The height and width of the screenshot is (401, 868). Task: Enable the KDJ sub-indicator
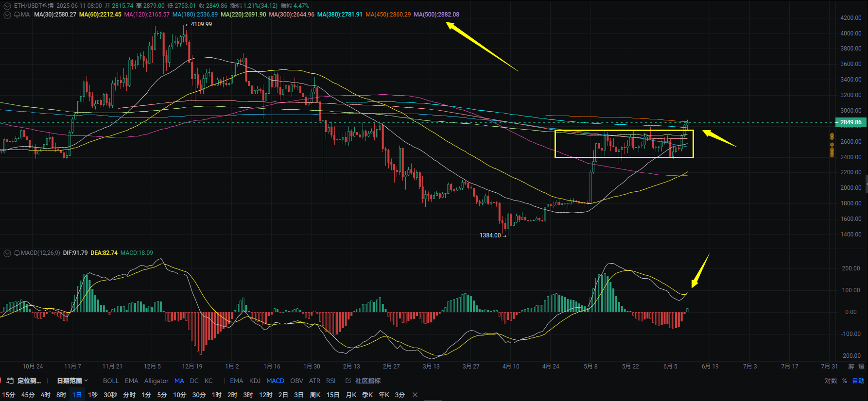pyautogui.click(x=255, y=381)
